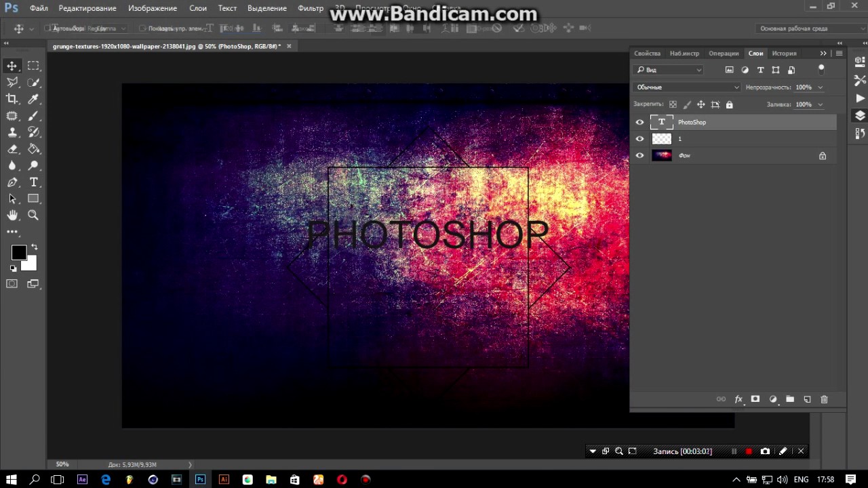Toggle lock image pixels brush

(x=687, y=104)
